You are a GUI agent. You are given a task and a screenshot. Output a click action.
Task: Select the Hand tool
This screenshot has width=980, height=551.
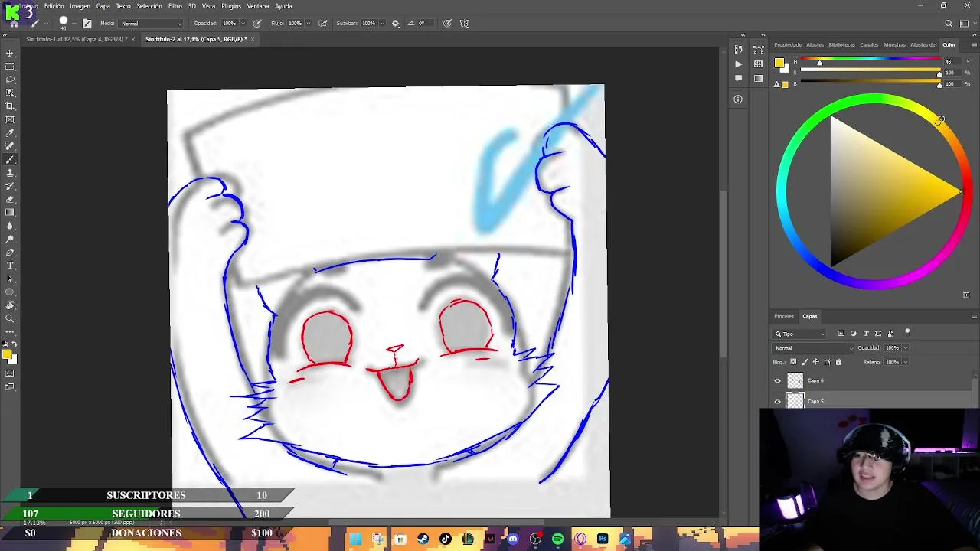10,305
